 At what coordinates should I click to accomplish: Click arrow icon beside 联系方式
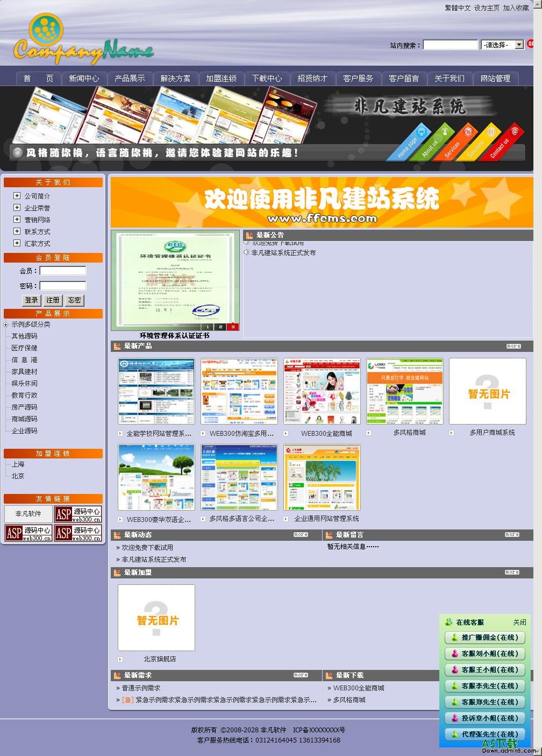pos(17,231)
